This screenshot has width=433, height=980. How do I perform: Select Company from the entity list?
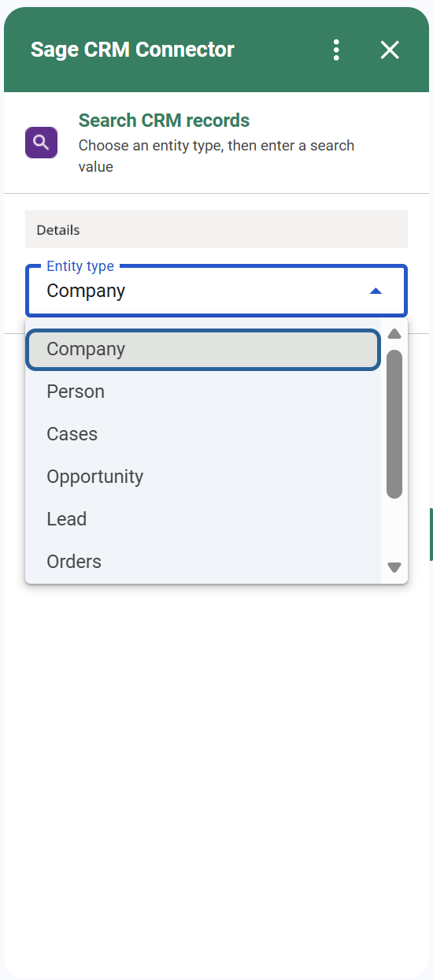203,349
